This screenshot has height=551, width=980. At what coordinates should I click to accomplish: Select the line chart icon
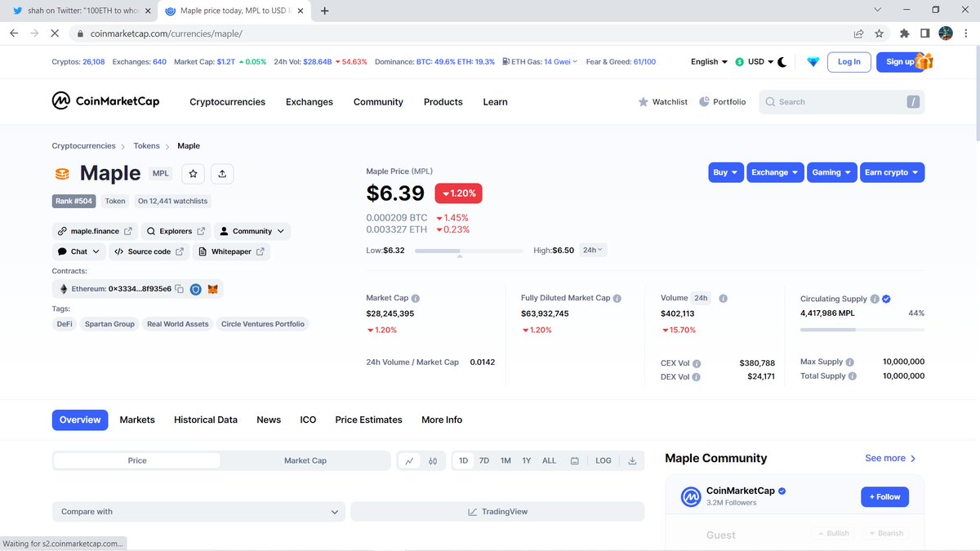click(x=409, y=460)
